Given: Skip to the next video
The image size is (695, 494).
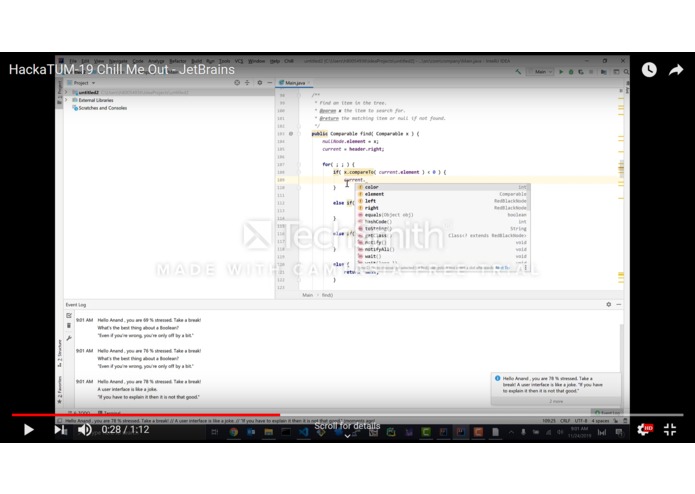Looking at the screenshot, I should click(60, 429).
